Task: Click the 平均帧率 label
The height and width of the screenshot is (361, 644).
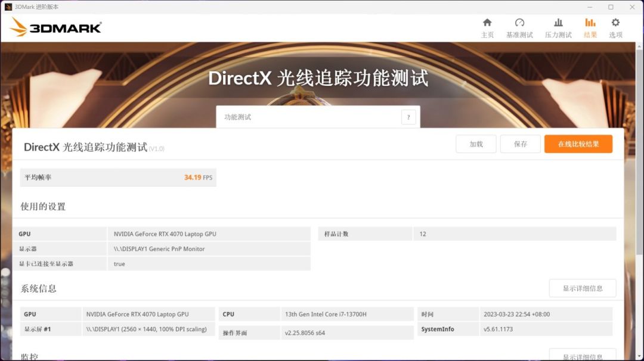Action: (x=38, y=178)
